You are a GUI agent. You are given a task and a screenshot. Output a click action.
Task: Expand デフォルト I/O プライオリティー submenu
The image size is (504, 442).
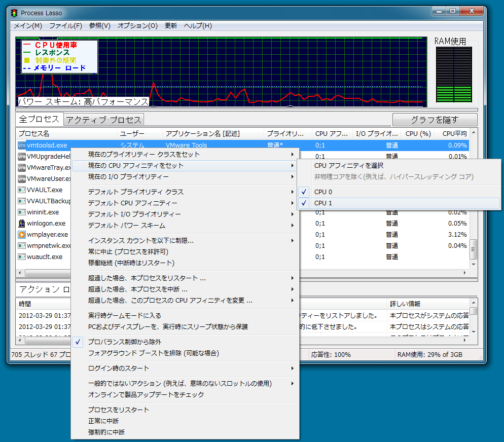click(x=186, y=214)
